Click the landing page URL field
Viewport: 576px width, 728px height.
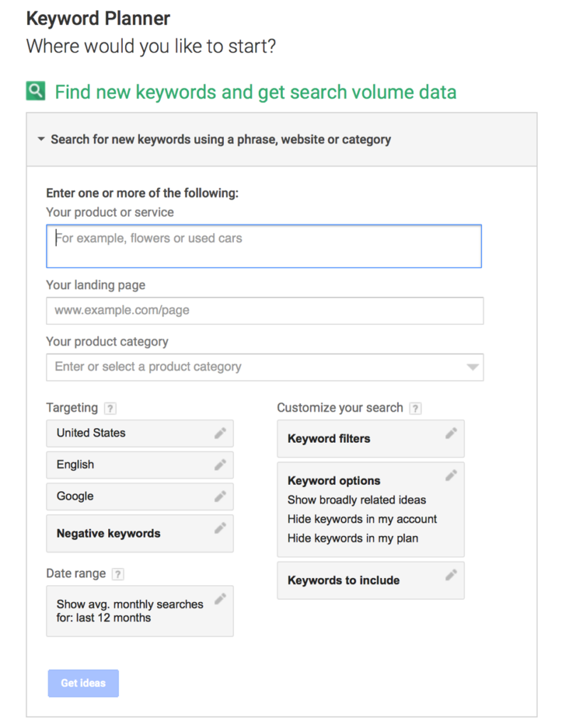pyautogui.click(x=264, y=311)
